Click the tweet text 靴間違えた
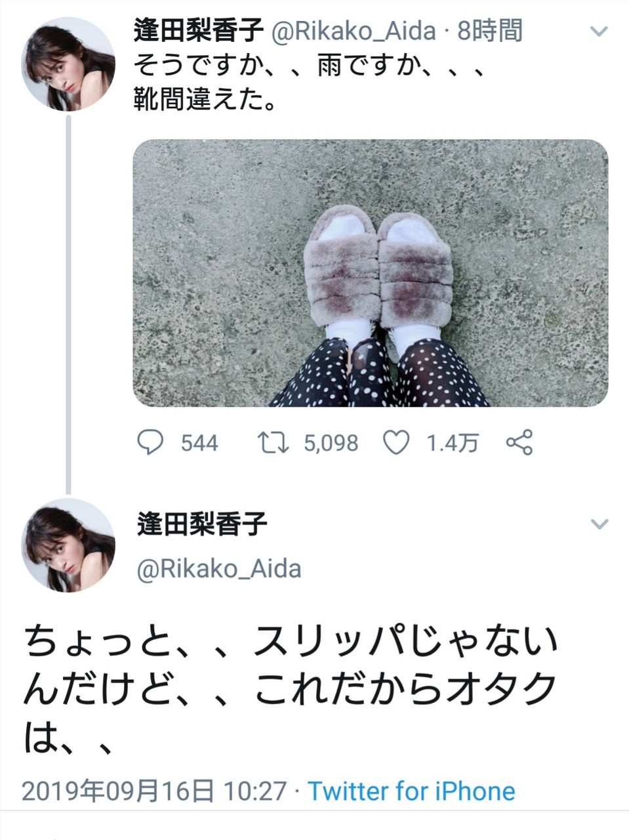The height and width of the screenshot is (840, 629). click(204, 99)
